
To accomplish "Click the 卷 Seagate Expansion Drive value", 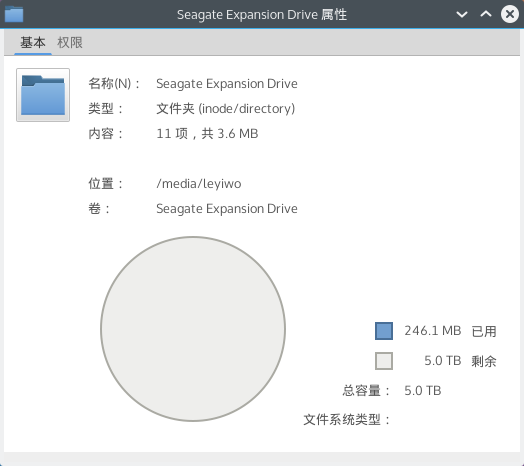I will click(x=227, y=209).
